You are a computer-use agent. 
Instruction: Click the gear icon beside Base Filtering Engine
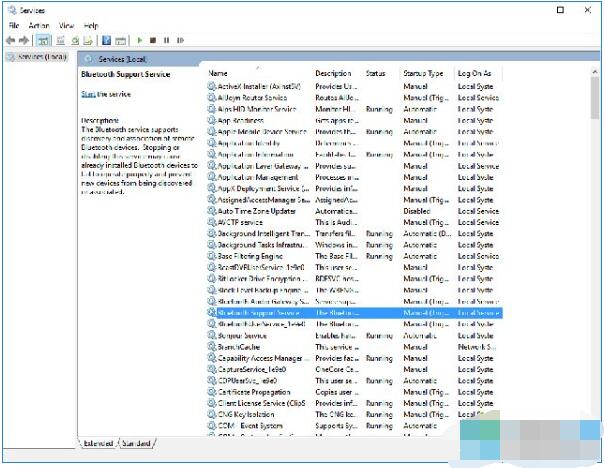click(212, 255)
